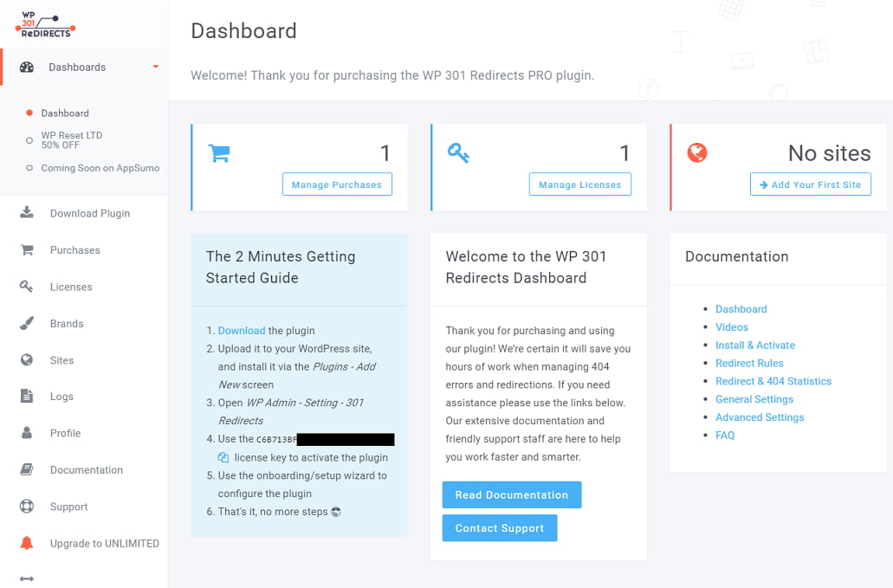Open Redirect & 404 Statistics link

click(773, 381)
